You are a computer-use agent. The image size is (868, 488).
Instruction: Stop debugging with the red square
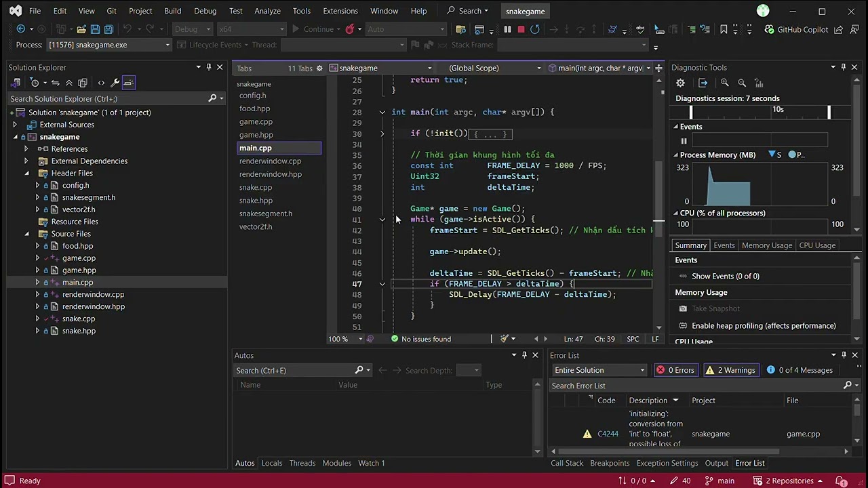click(521, 29)
